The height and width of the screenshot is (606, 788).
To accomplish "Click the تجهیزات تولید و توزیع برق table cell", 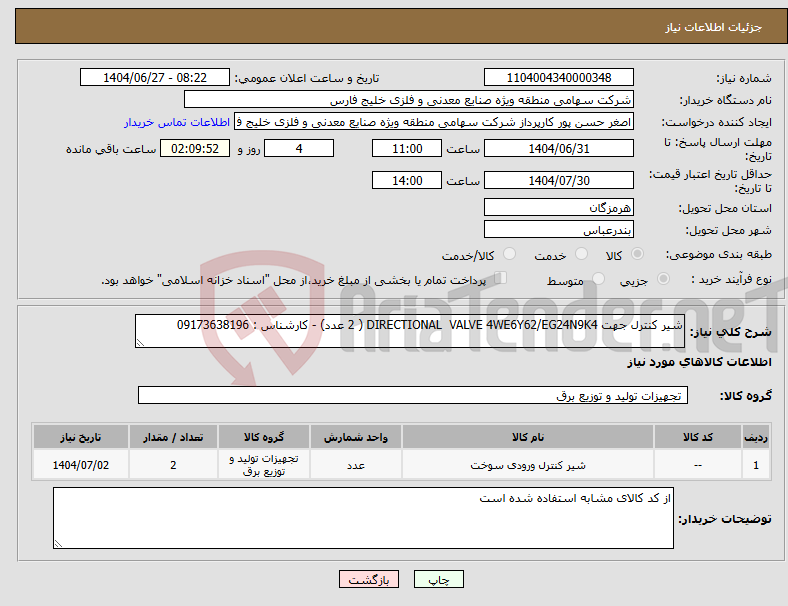I will pyautogui.click(x=264, y=465).
